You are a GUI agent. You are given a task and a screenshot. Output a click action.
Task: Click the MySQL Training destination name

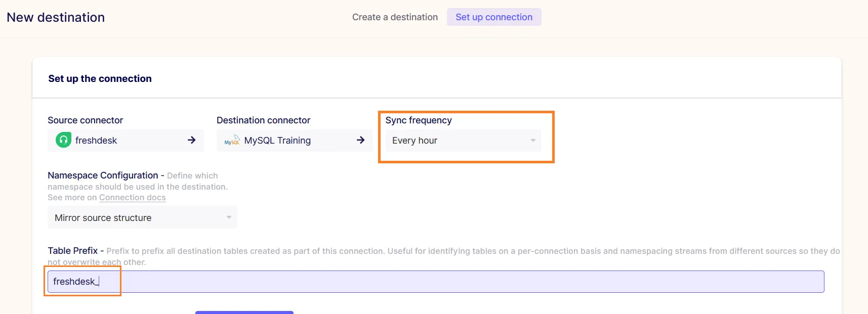277,141
